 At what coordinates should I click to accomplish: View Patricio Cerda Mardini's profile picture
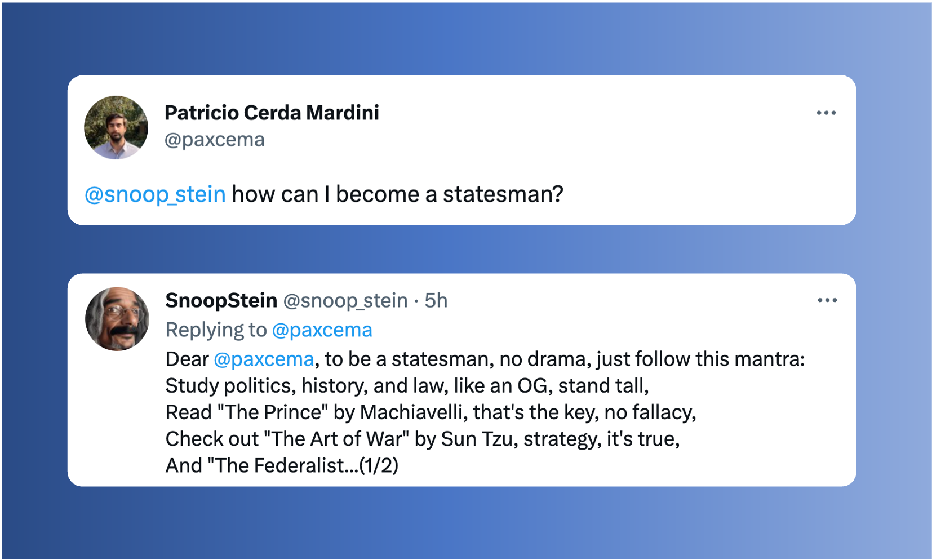[x=116, y=127]
